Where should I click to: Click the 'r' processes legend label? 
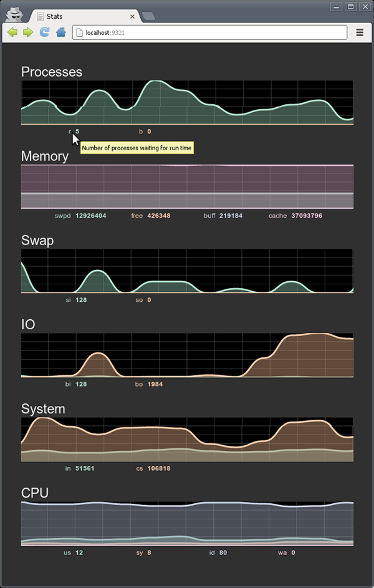[x=70, y=131]
